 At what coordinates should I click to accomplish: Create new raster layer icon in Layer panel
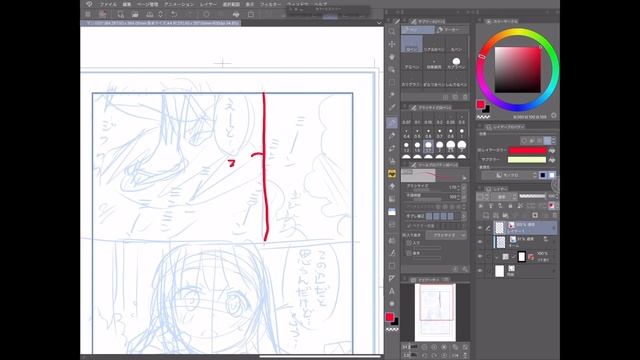486,215
